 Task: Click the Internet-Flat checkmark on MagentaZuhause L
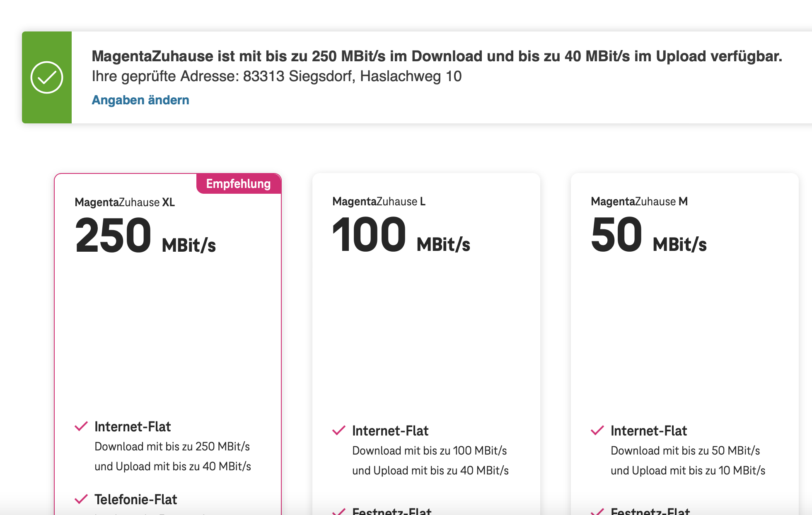click(339, 431)
